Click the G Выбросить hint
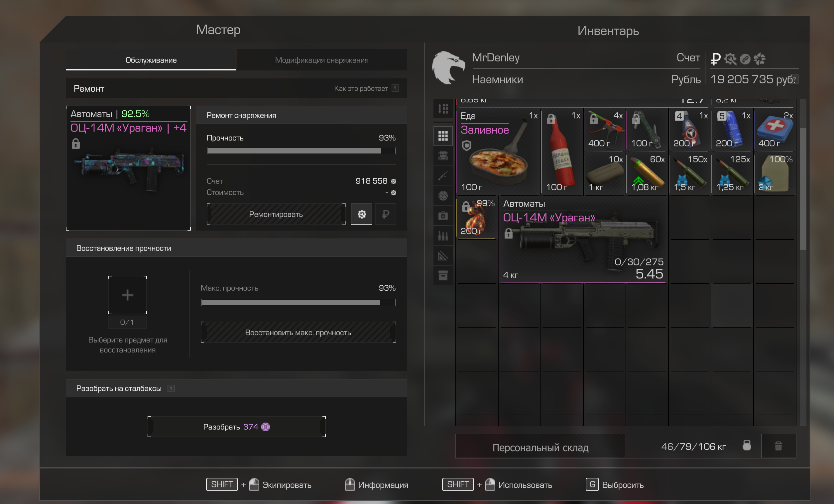834x504 pixels. tap(615, 484)
